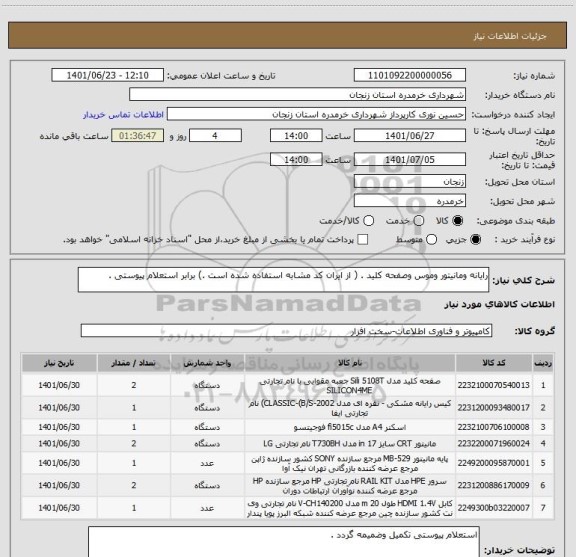
Task: Click the Sili 5108T keyboard item name
Action: pos(350,385)
